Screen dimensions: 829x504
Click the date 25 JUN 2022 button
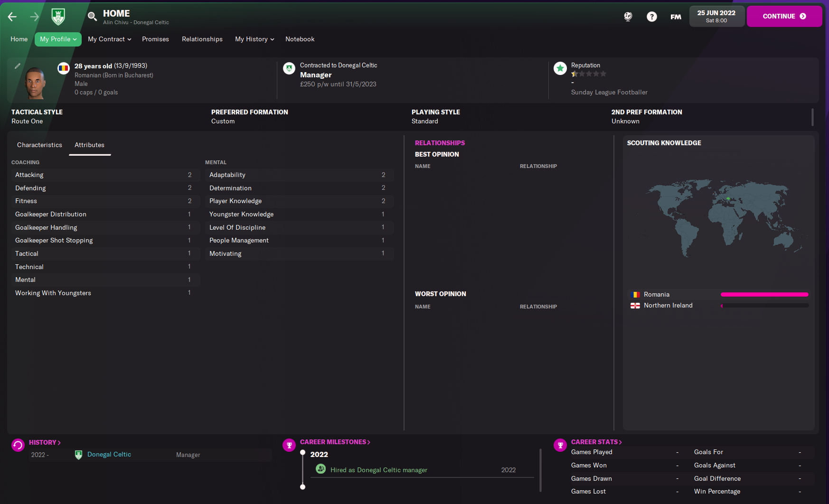[x=716, y=17]
